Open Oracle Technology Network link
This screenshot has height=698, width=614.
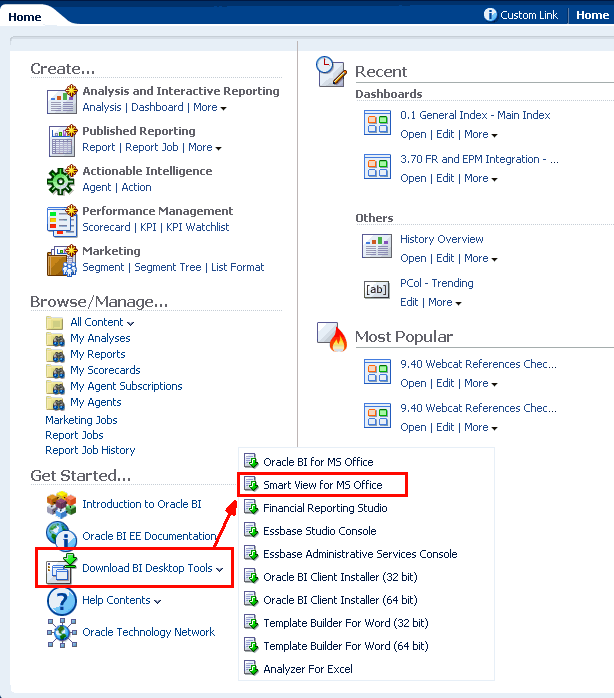(149, 632)
